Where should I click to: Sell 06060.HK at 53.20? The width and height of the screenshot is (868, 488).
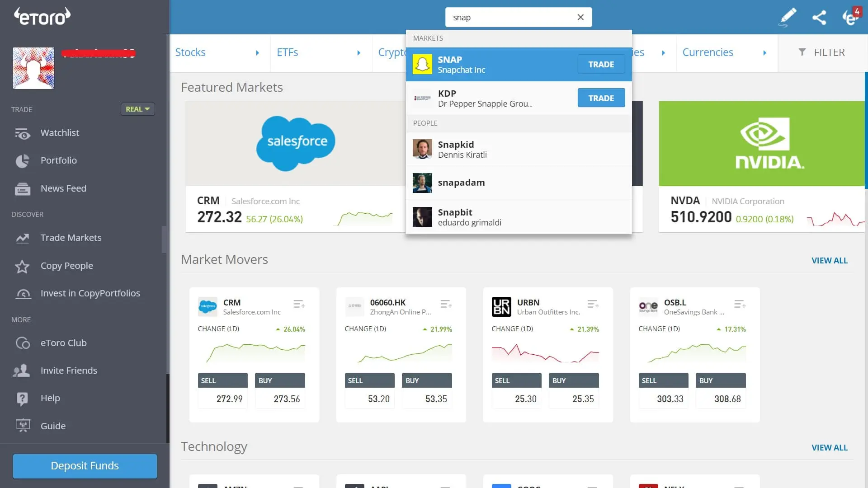tap(369, 391)
